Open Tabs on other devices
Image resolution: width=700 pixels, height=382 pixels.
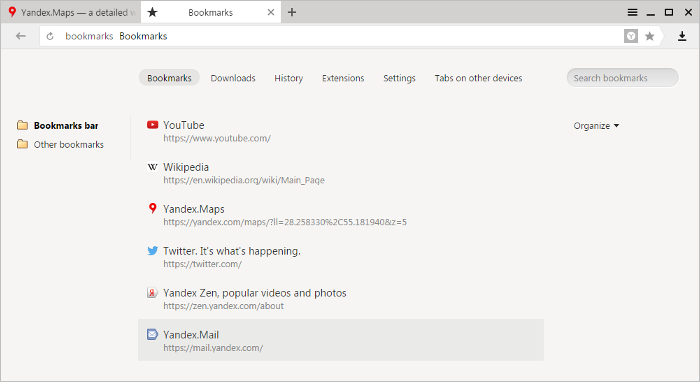[478, 78]
